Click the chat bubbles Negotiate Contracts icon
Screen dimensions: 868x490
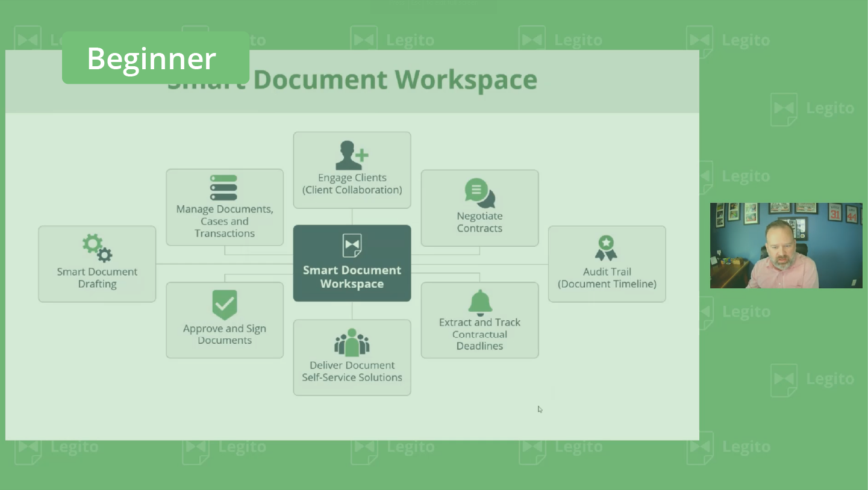pos(479,193)
